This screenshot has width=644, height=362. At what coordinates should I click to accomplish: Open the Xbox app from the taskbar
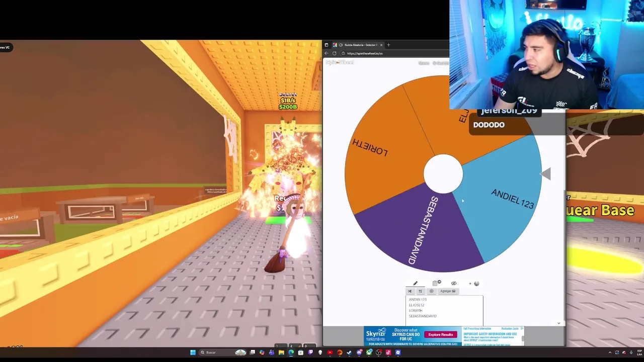(369, 352)
